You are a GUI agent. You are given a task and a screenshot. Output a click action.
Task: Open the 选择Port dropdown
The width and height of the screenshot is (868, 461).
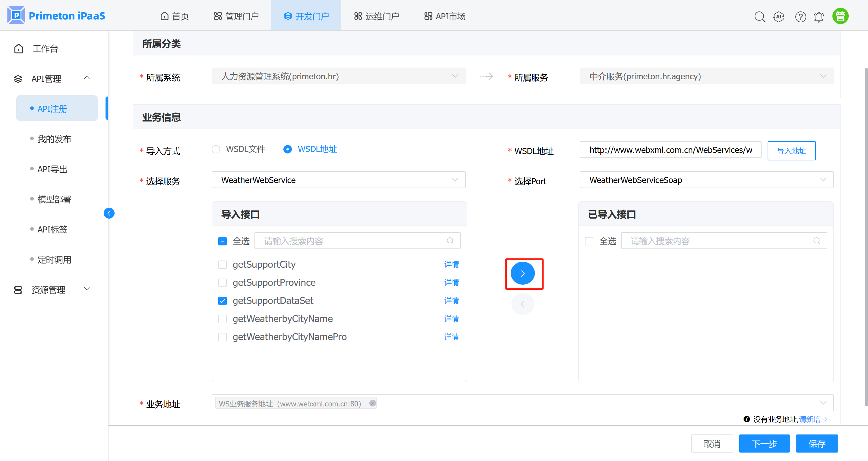pos(706,180)
